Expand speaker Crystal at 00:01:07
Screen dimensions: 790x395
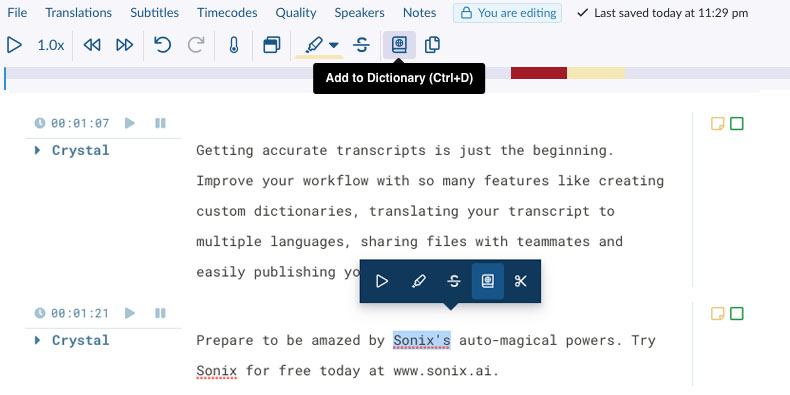tap(37, 150)
